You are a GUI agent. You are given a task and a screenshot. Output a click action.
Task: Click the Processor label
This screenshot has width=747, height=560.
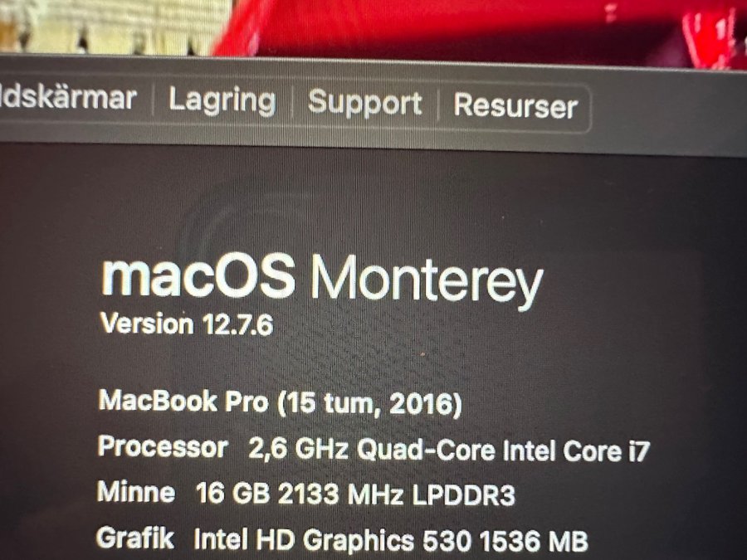(x=163, y=447)
